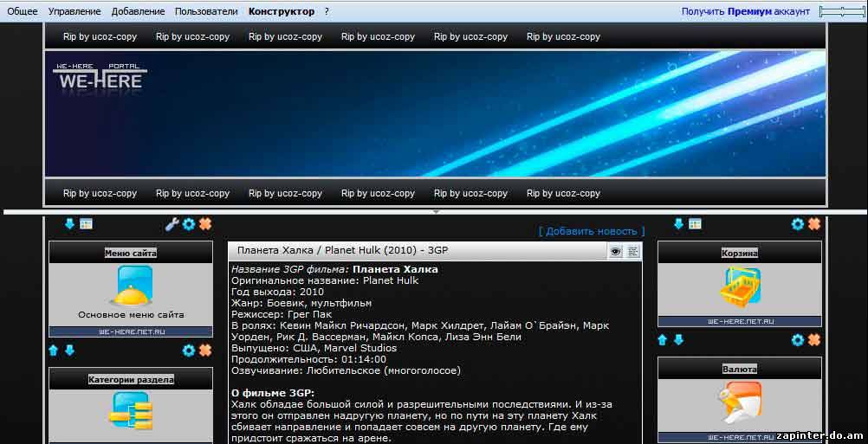Click Продолжительность: 01:14:00 line
The width and height of the screenshot is (868, 444).
point(308,359)
